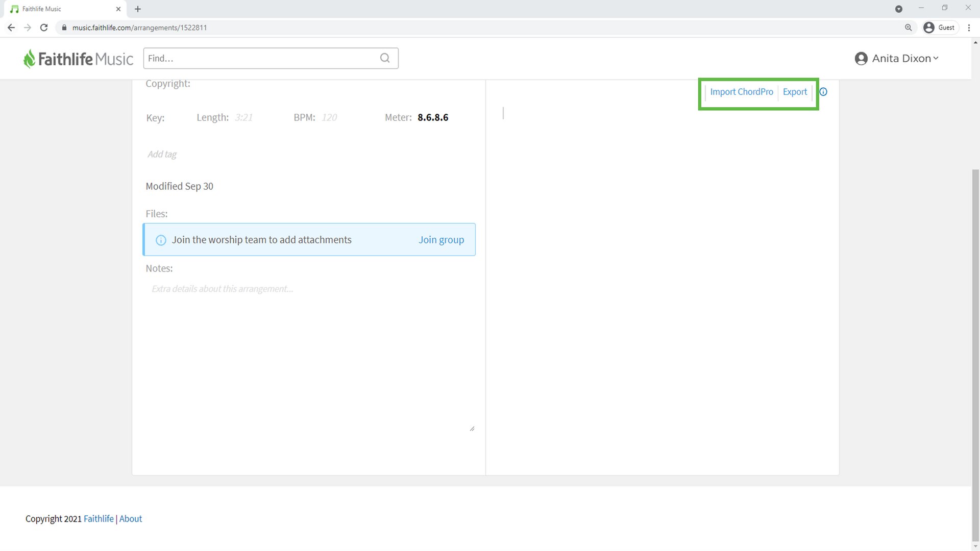
Task: Click the Length field showing 3:21
Action: 243,117
